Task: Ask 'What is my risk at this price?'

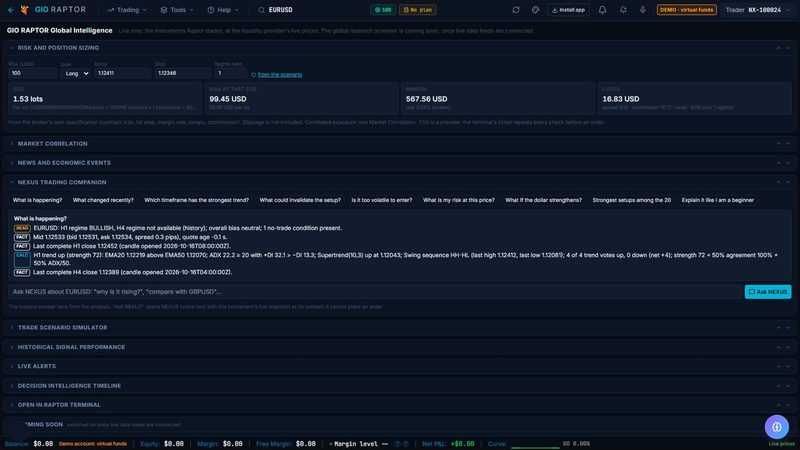Action: coord(459,200)
